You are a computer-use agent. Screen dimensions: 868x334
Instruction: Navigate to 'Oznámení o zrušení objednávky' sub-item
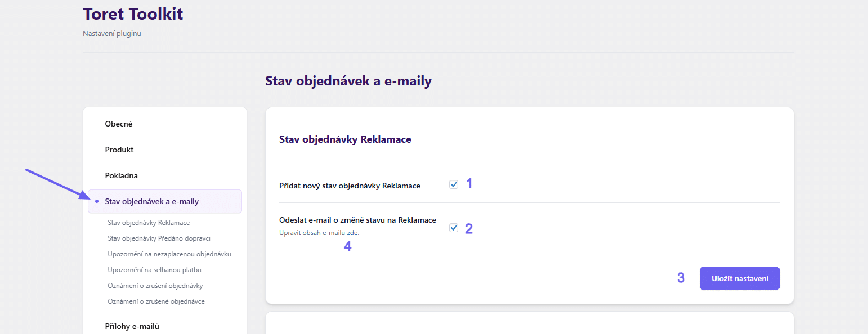click(x=155, y=286)
